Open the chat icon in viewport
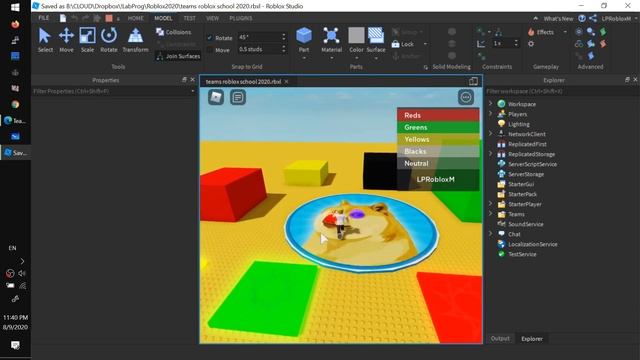640x360 pixels. 238,97
